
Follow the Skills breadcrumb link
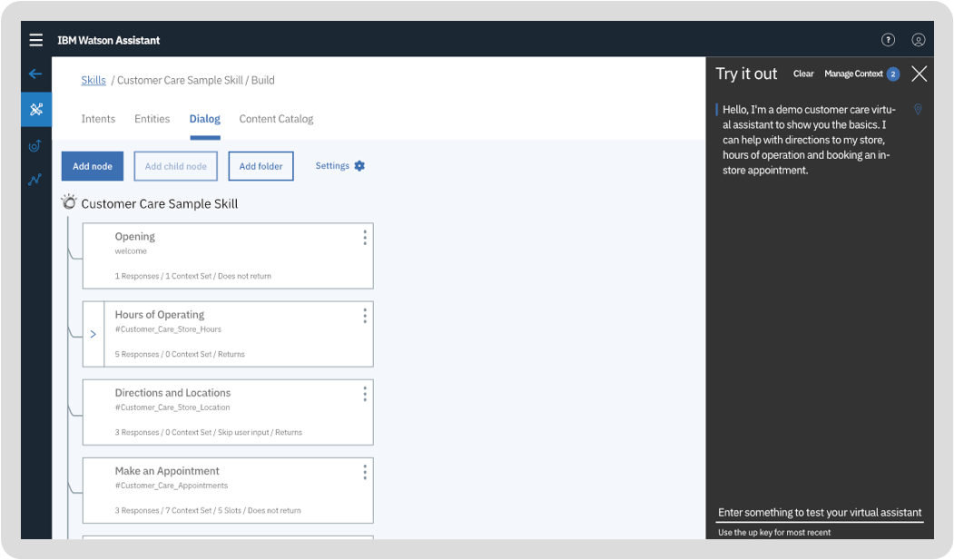click(x=93, y=80)
